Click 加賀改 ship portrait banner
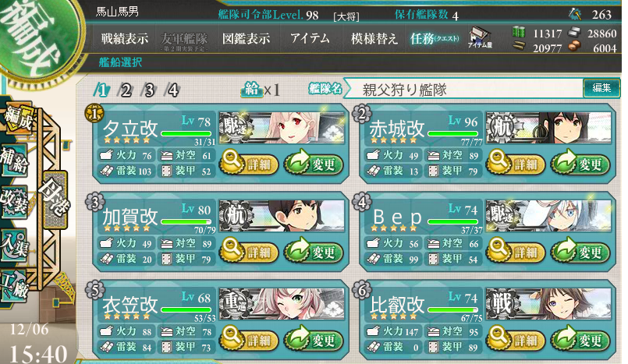The height and width of the screenshot is (364, 628). (x=282, y=217)
